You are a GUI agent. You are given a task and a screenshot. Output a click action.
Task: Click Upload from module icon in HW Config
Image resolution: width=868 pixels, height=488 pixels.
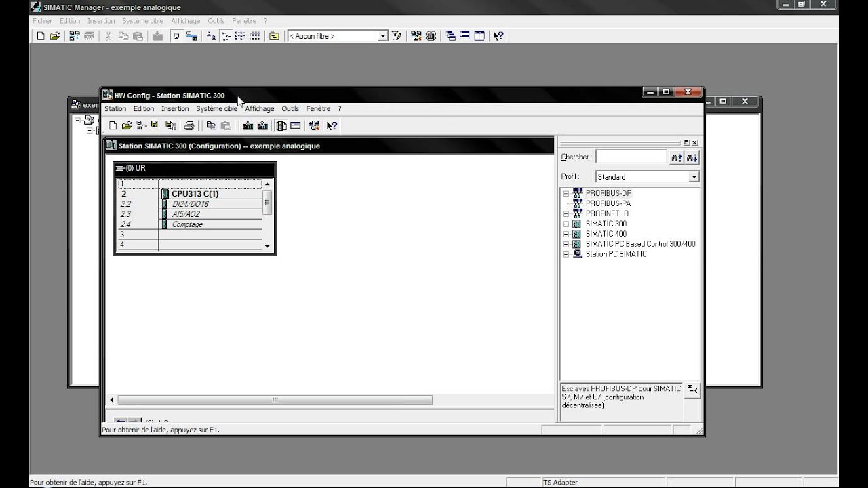262,125
